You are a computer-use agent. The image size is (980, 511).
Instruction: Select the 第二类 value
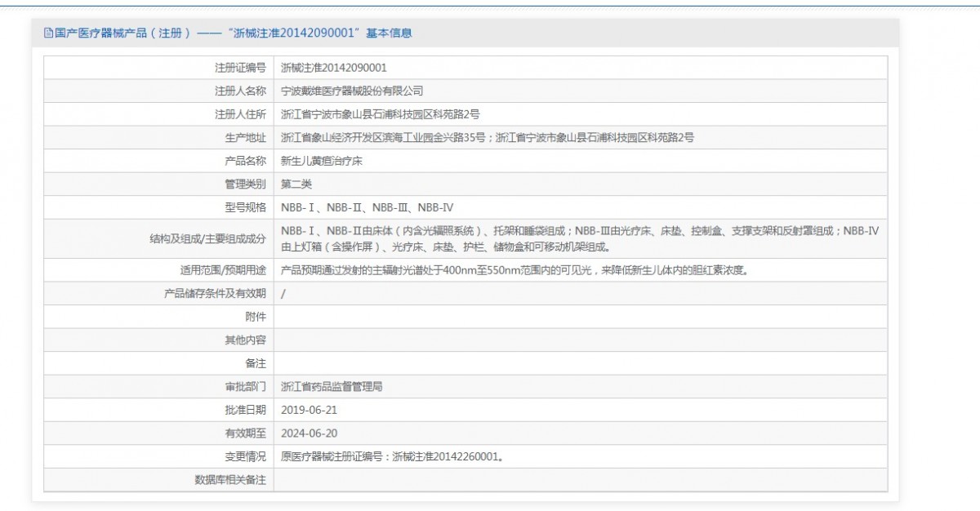296,184
